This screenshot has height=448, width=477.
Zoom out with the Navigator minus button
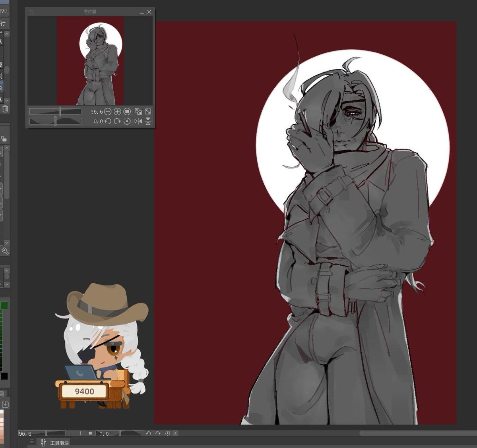[108, 112]
